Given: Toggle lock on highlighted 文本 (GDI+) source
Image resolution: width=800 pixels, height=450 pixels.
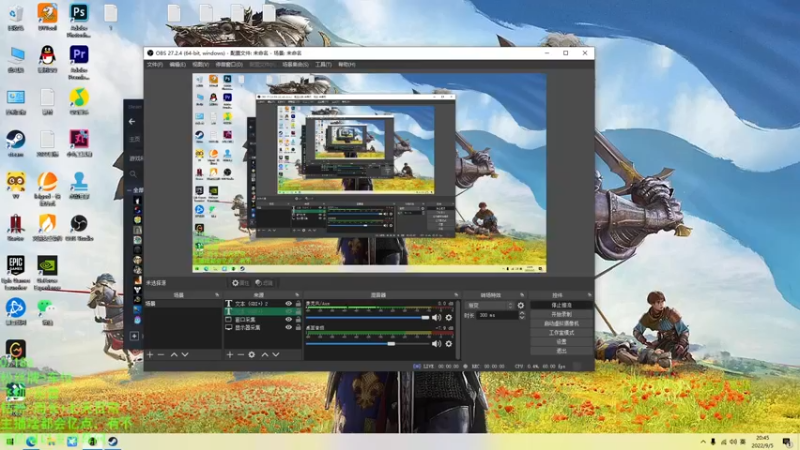Looking at the screenshot, I should tap(298, 311).
